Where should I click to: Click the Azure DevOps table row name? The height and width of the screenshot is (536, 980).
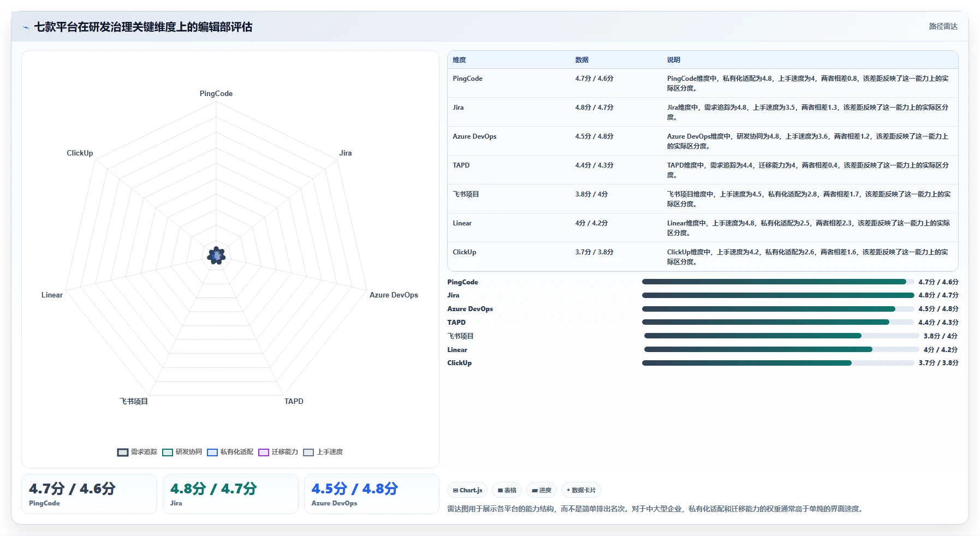pos(474,136)
